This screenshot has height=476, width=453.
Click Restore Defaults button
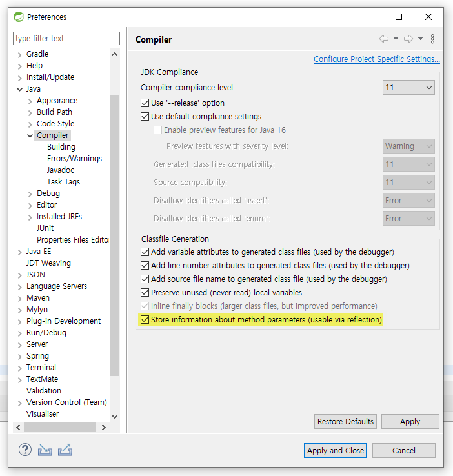(345, 421)
